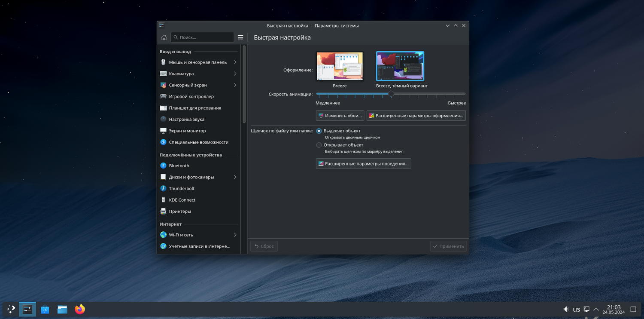Open the Планшет для рисования settings page

click(198, 108)
